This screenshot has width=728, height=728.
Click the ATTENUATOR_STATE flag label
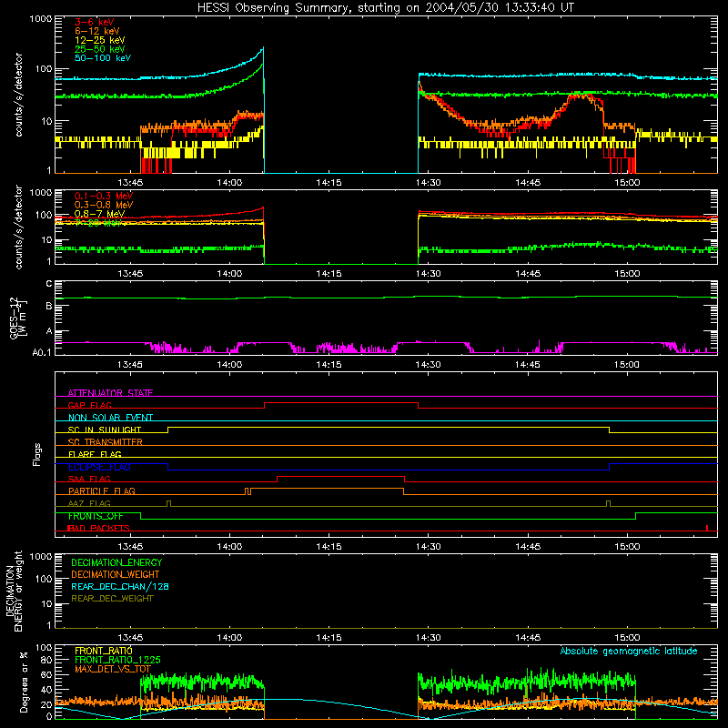tap(110, 393)
